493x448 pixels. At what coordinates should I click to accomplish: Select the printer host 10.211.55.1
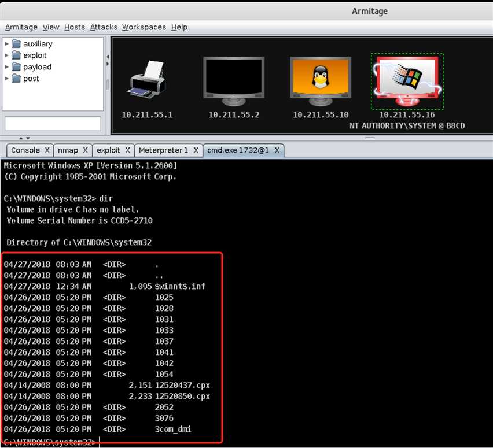[147, 80]
